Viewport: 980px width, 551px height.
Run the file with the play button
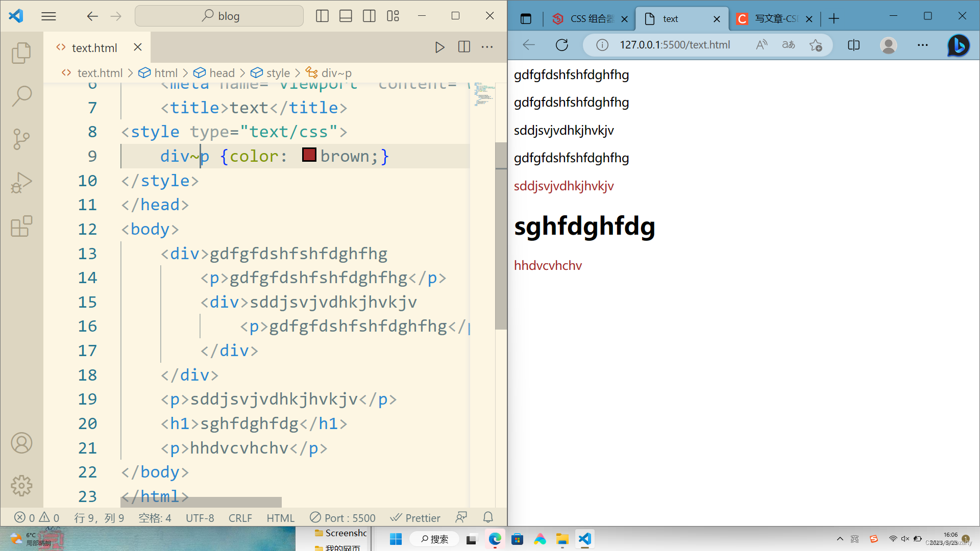click(440, 47)
